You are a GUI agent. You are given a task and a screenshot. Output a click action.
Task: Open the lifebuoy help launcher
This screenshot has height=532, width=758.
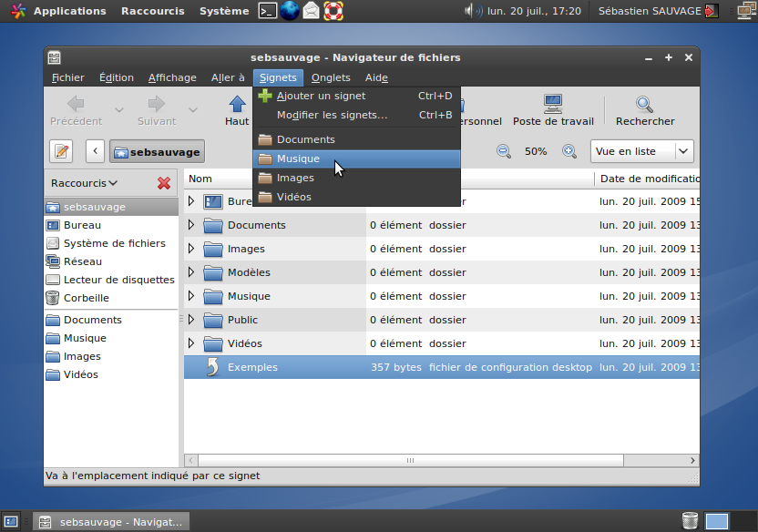point(333,11)
